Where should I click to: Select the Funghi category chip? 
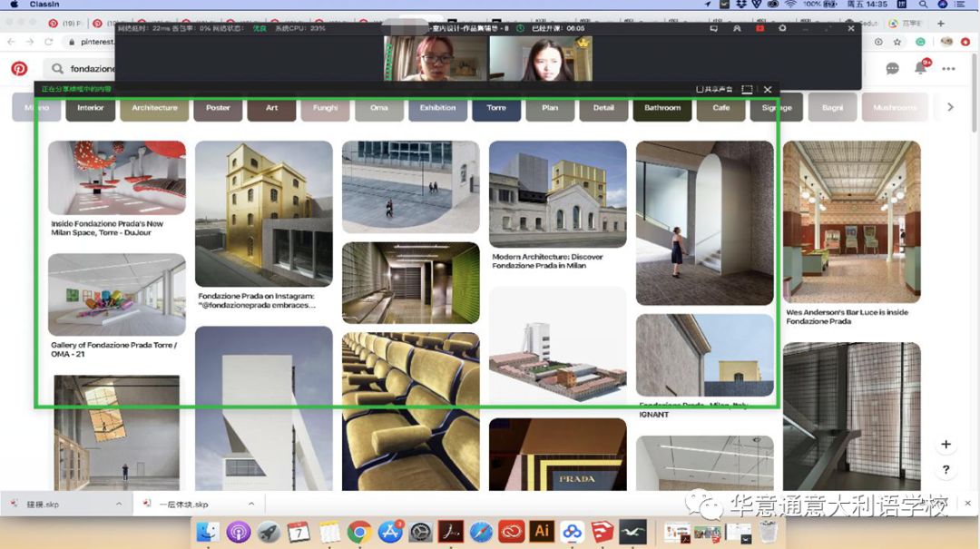(325, 108)
